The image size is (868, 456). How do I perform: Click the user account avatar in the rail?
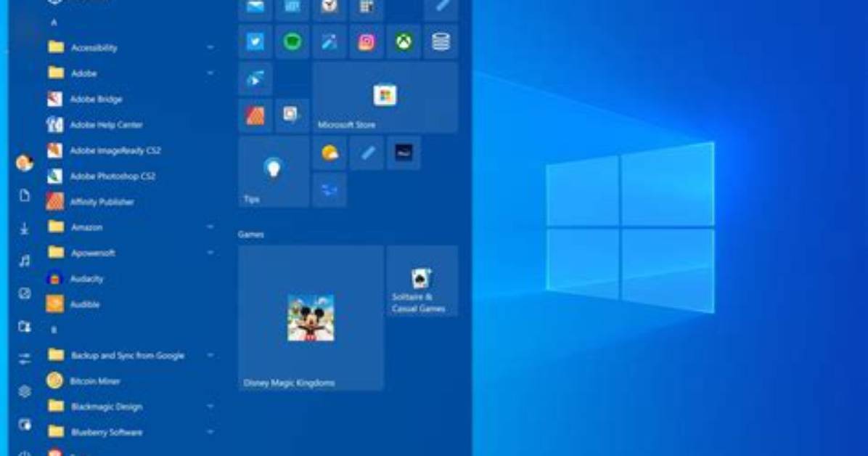click(x=25, y=163)
